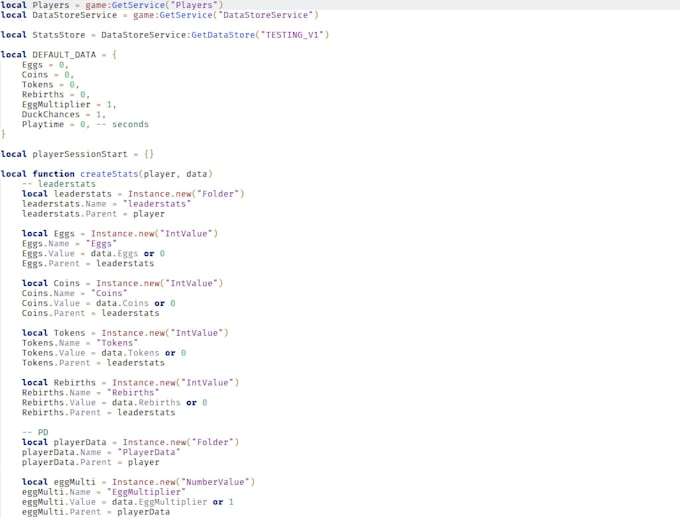Click the 'DuckChances = 1,' entry
Image resolution: width=680 pixels, height=518 pixels.
click(x=64, y=115)
